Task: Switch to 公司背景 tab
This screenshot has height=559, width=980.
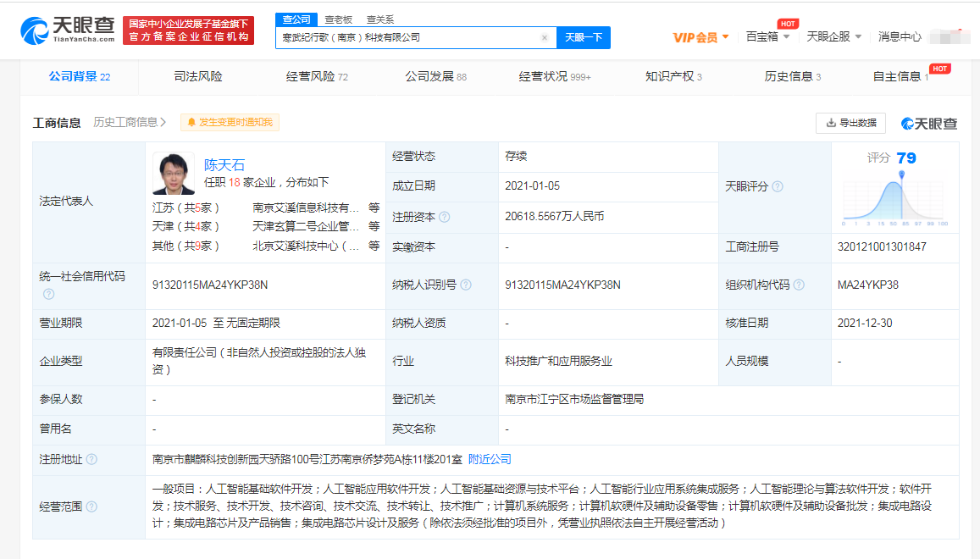Action: [80, 76]
